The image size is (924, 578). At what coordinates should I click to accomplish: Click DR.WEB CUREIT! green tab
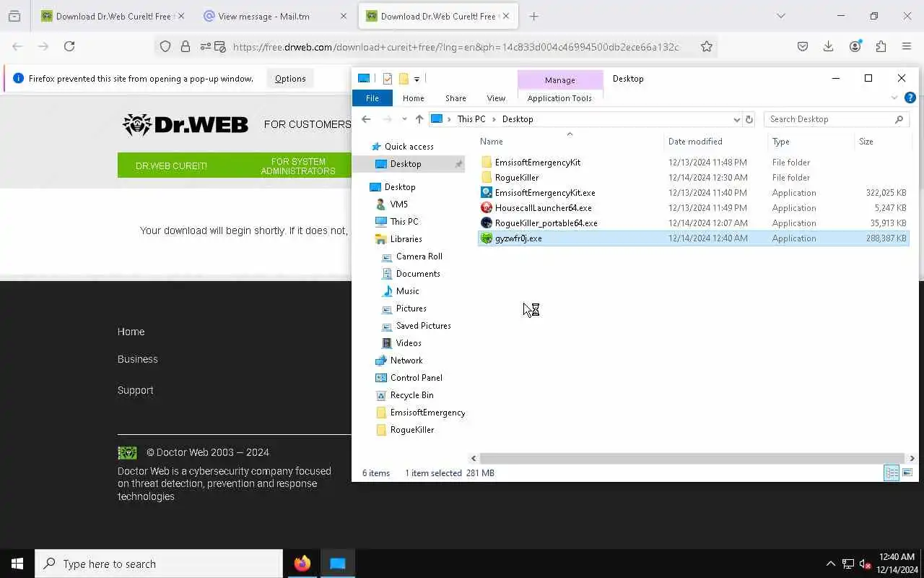[171, 165]
